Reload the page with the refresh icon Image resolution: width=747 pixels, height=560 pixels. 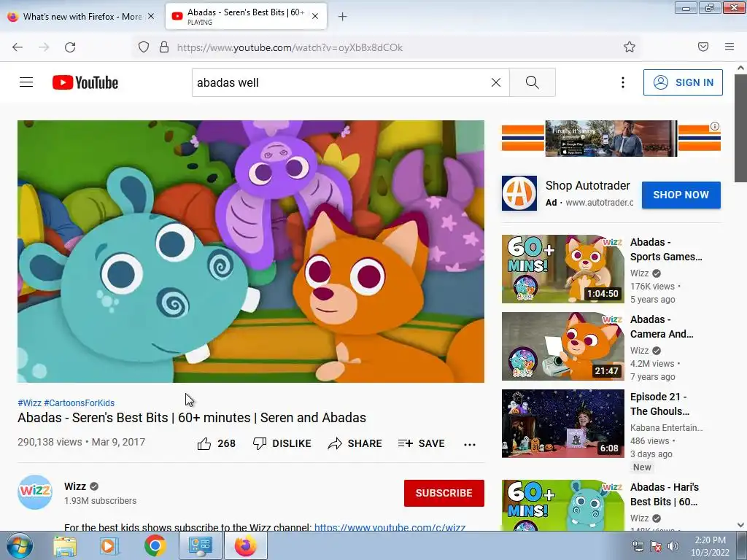tap(70, 47)
